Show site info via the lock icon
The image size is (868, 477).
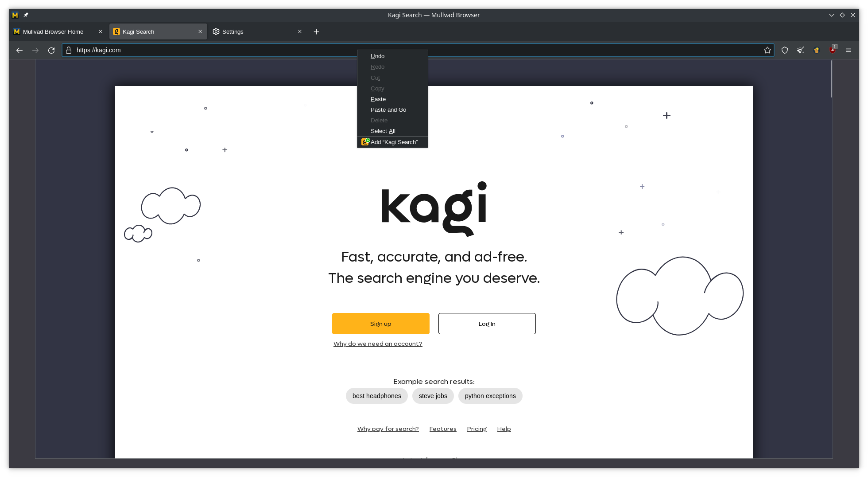(x=69, y=50)
